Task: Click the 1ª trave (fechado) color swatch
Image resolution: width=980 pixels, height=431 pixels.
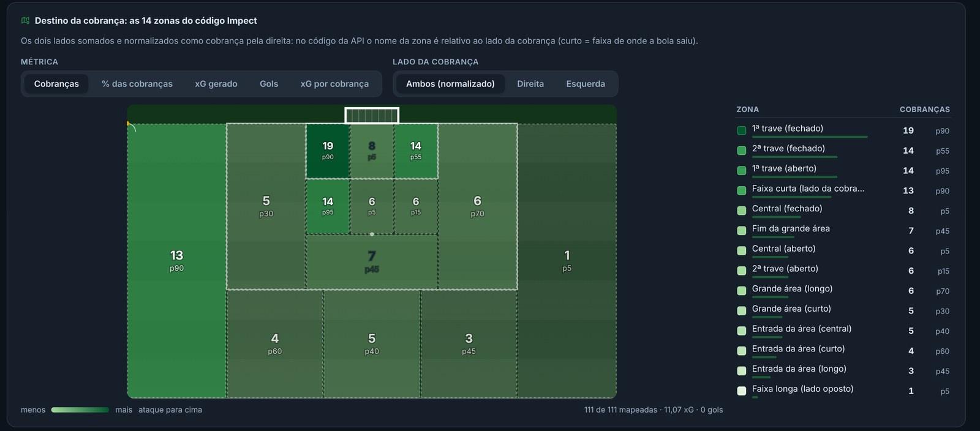Action: tap(742, 130)
